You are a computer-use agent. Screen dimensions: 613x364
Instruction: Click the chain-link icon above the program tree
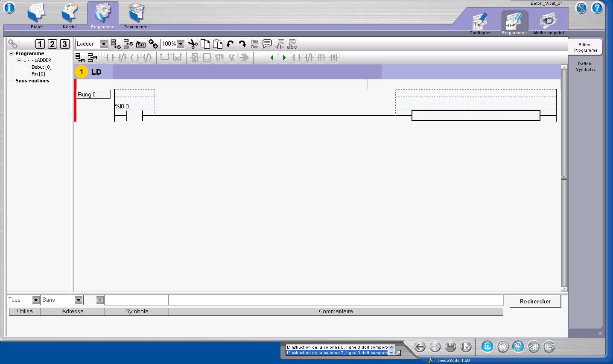coord(13,44)
